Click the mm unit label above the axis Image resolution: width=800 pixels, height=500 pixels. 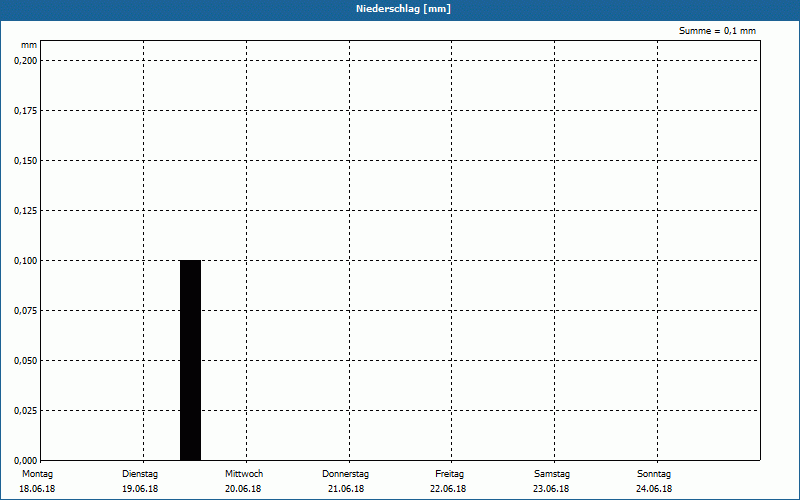click(x=29, y=45)
